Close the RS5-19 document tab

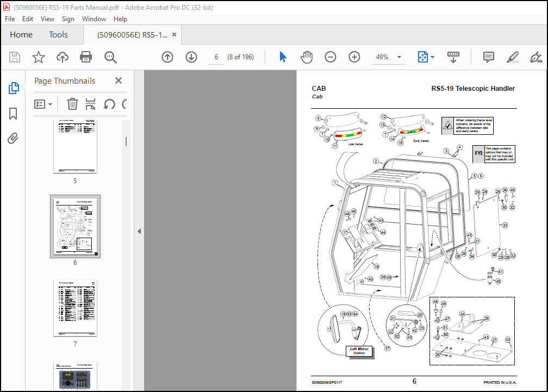point(174,35)
